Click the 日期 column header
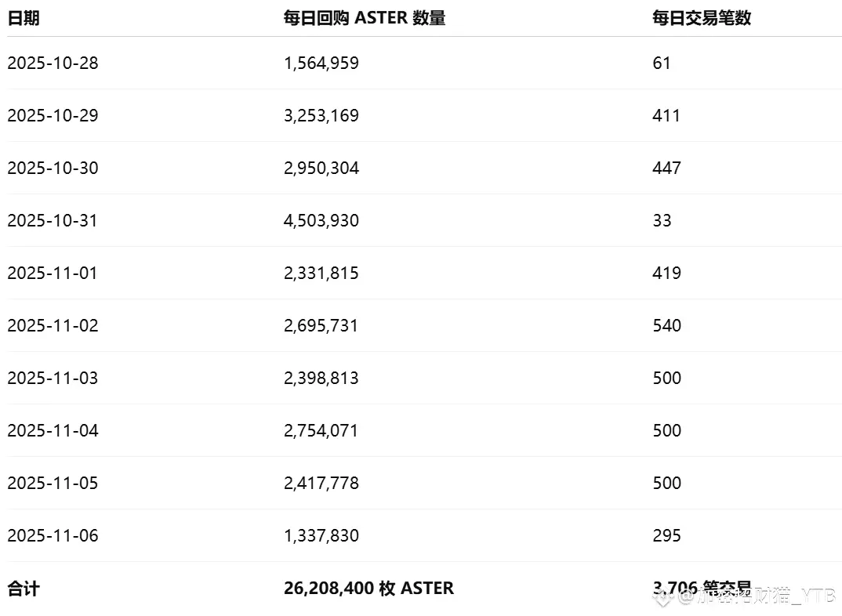The image size is (842, 616). 24,18
